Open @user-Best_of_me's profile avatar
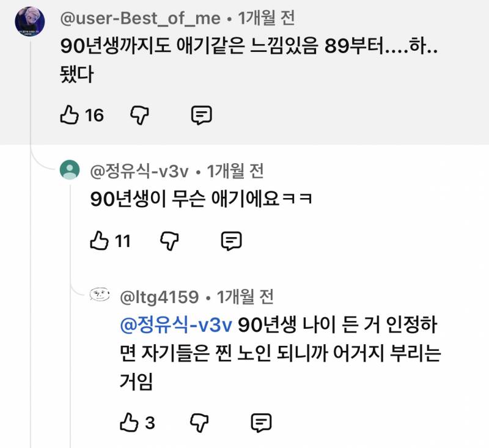The height and width of the screenshot is (448, 489). pyautogui.click(x=29, y=20)
